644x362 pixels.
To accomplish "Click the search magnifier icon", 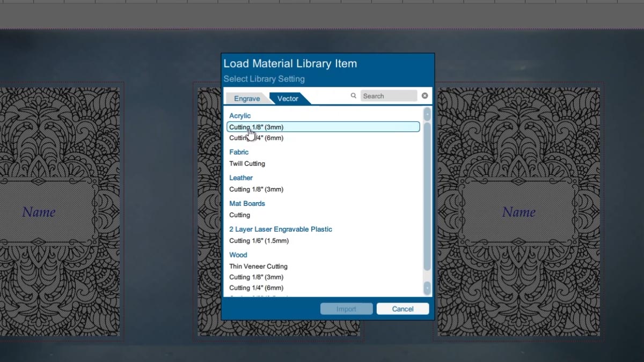I will point(354,95).
